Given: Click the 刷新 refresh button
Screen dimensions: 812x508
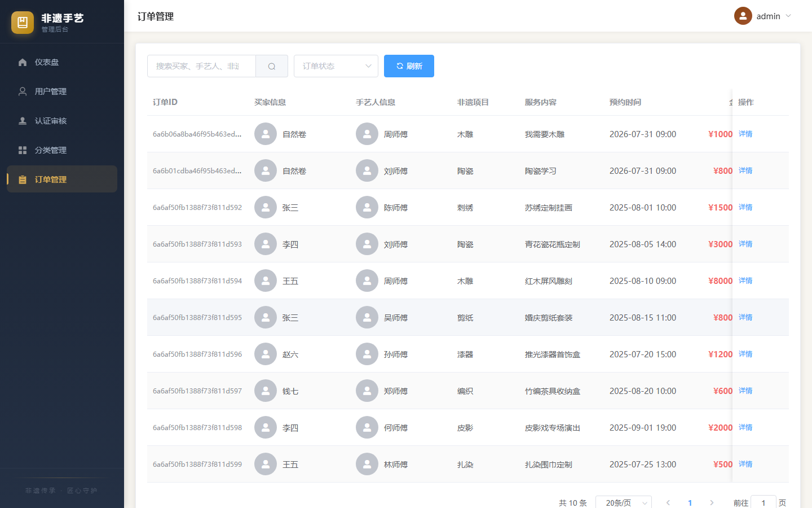Looking at the screenshot, I should (409, 66).
